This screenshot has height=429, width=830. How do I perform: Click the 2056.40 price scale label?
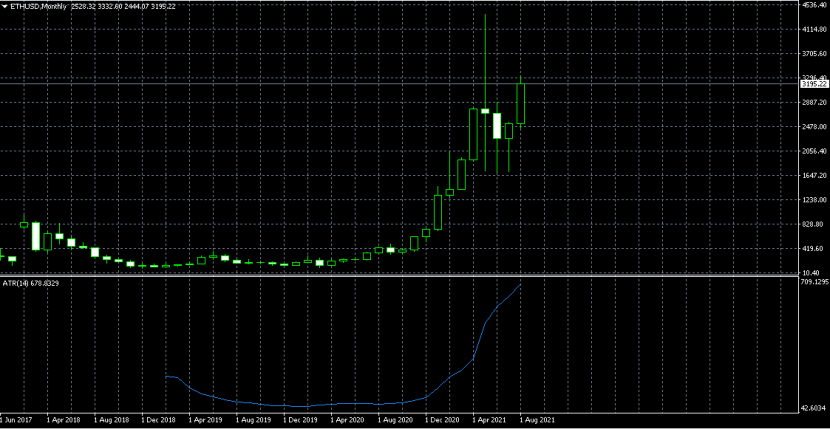click(815, 151)
